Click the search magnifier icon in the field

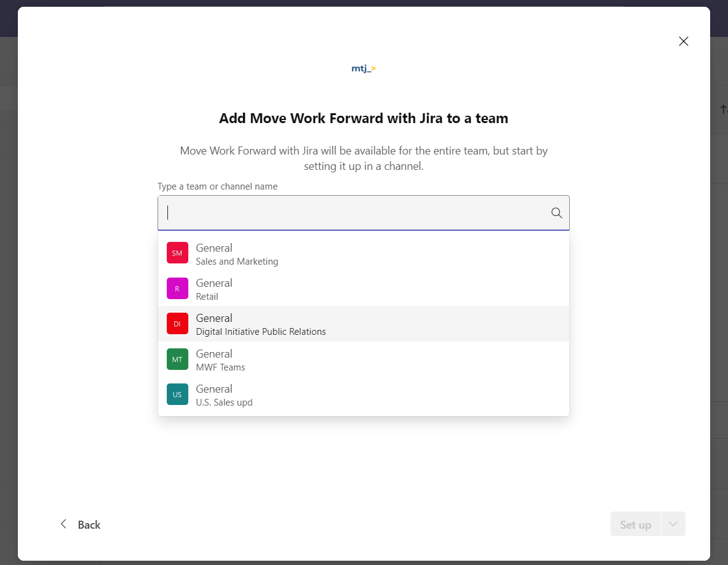click(x=556, y=212)
